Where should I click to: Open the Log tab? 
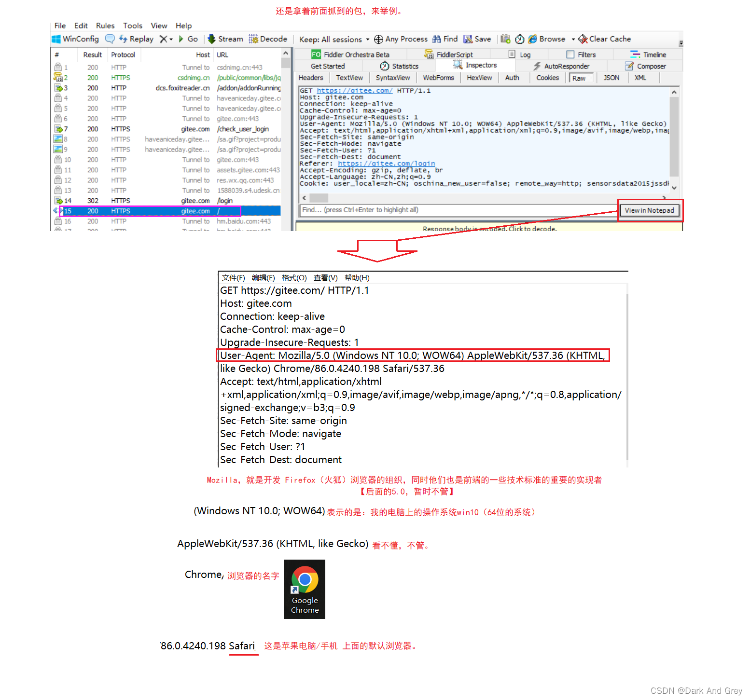pos(520,55)
